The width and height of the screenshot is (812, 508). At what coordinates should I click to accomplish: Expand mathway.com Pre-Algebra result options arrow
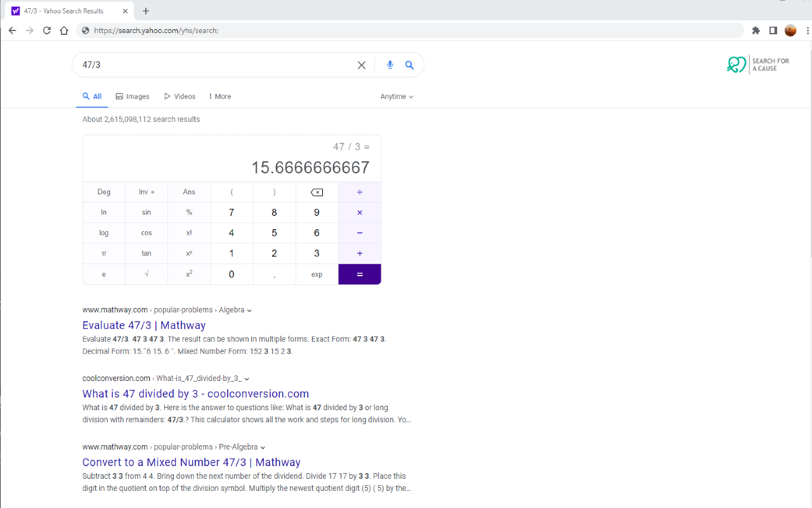click(x=263, y=448)
